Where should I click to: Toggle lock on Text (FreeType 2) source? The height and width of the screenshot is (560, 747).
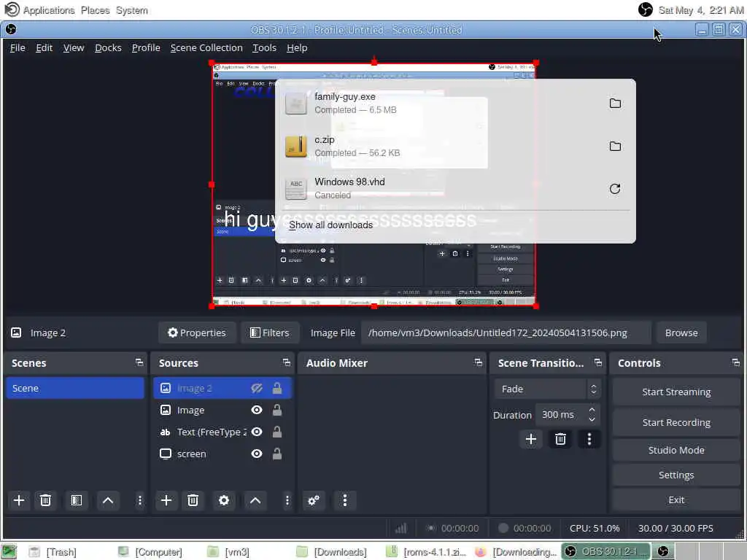tap(276, 432)
